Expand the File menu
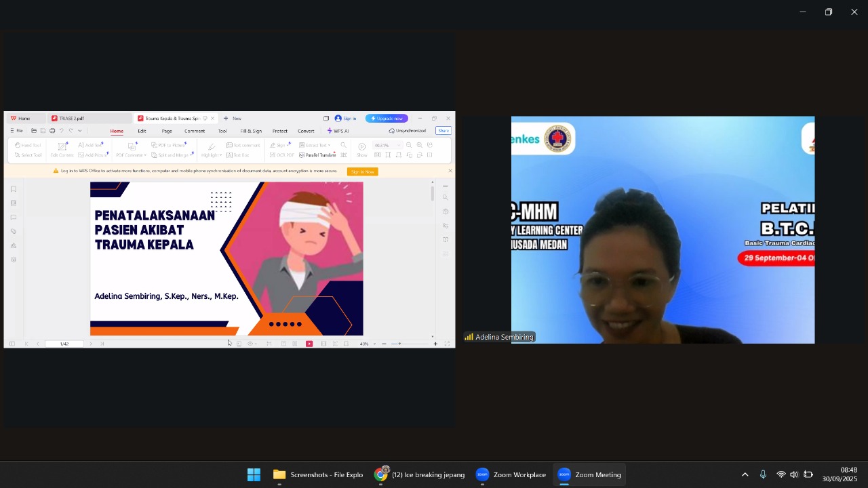868x488 pixels. point(17,131)
